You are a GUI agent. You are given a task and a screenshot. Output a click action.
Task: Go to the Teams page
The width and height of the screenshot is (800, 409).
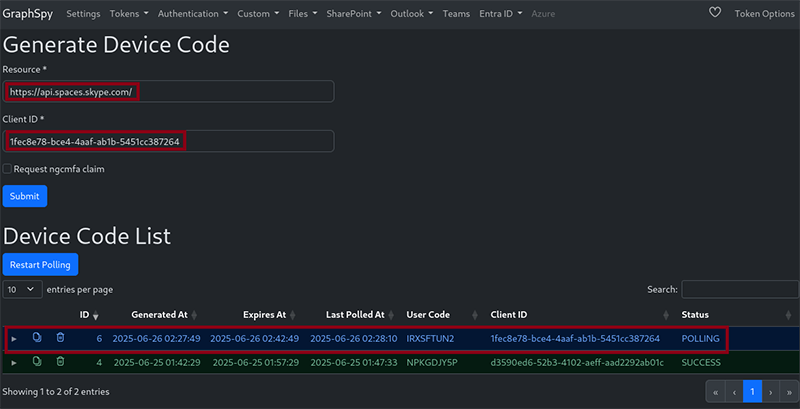(x=456, y=14)
